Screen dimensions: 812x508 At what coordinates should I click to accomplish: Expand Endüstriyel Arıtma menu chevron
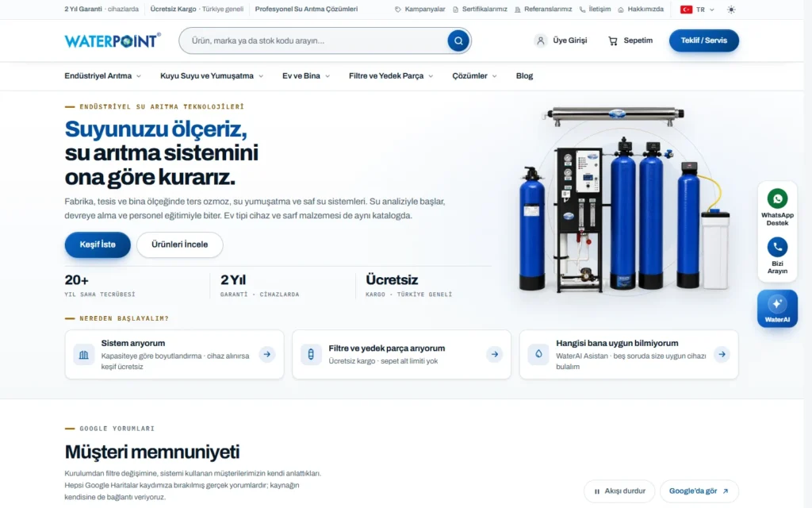[x=138, y=76]
